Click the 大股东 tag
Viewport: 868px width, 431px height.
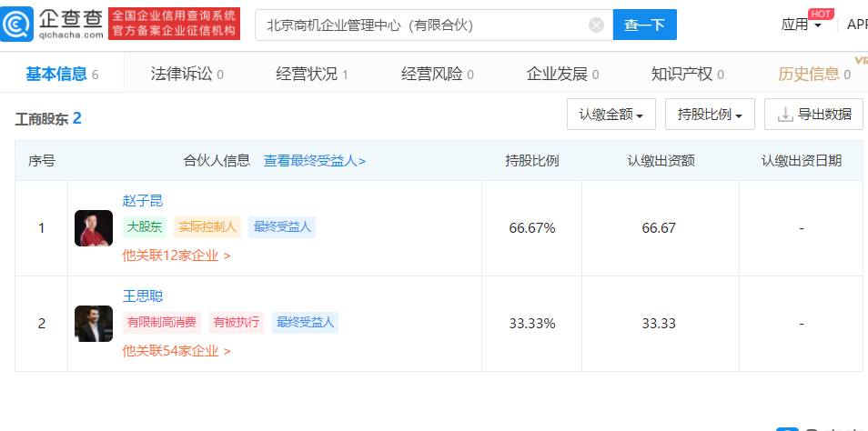[x=145, y=226]
